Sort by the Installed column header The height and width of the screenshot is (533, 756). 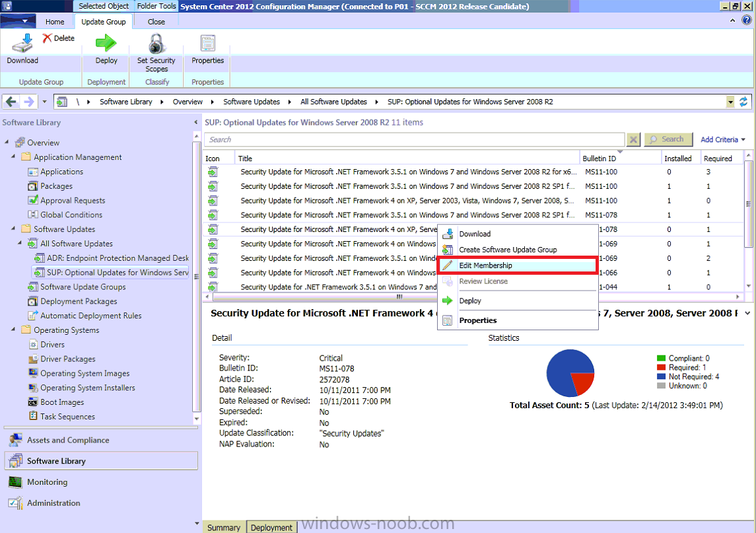[x=681, y=159]
